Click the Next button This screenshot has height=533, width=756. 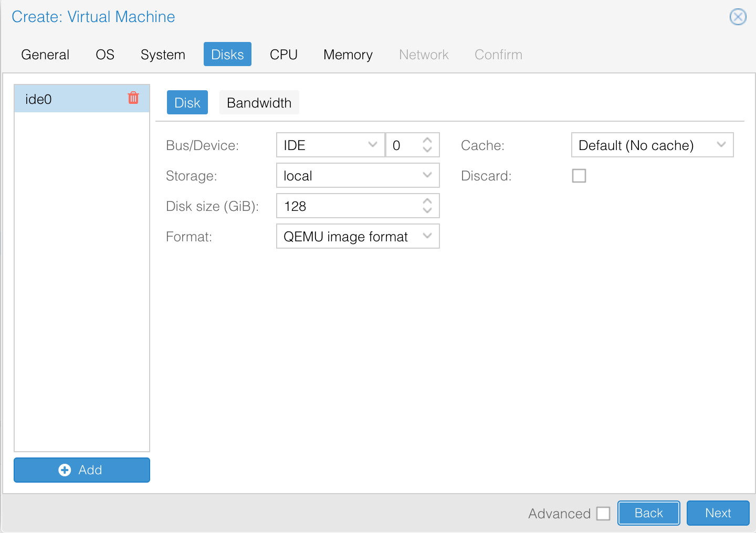click(718, 513)
